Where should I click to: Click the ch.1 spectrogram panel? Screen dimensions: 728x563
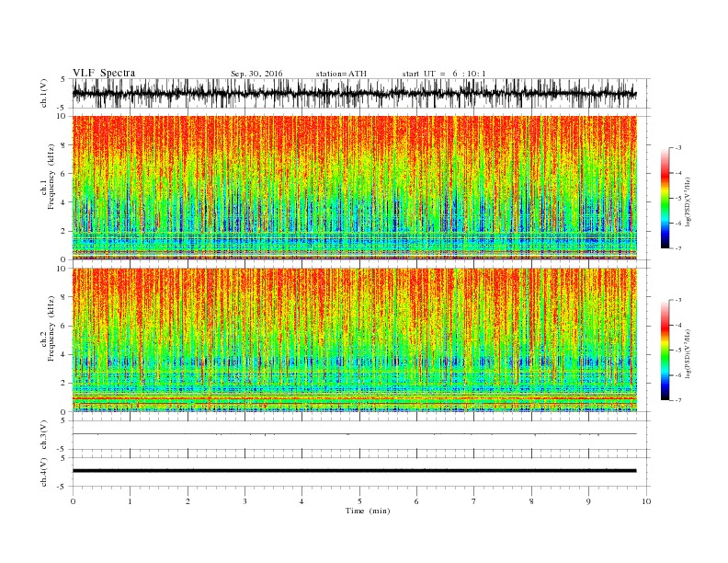tap(355, 188)
